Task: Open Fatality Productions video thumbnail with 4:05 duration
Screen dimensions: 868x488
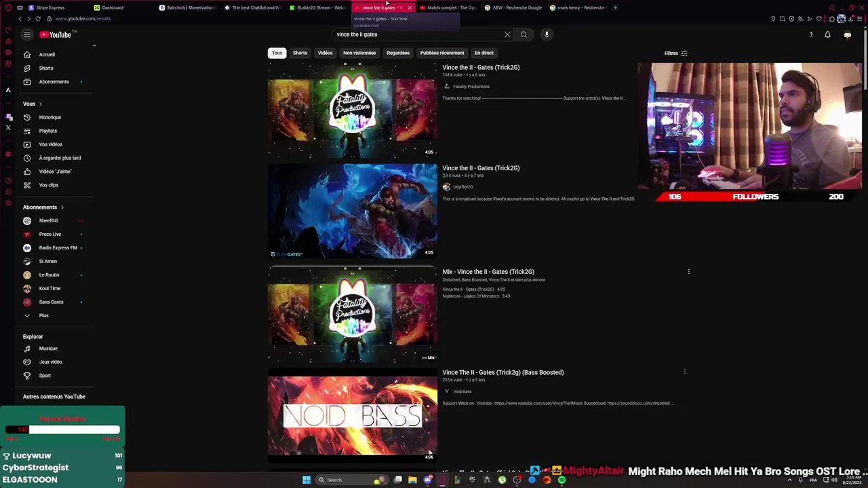Action: point(353,110)
